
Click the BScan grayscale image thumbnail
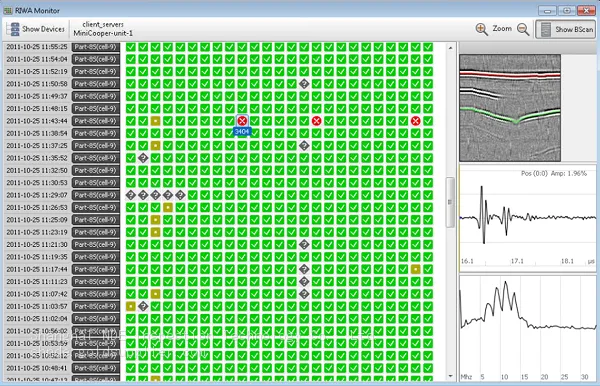click(510, 108)
